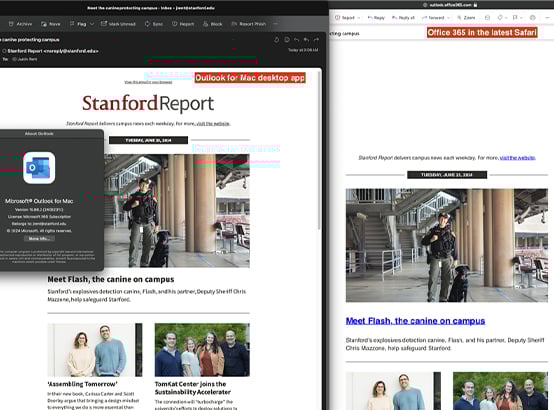Click Forward in Safari Outlook toolbar

[x=433, y=18]
